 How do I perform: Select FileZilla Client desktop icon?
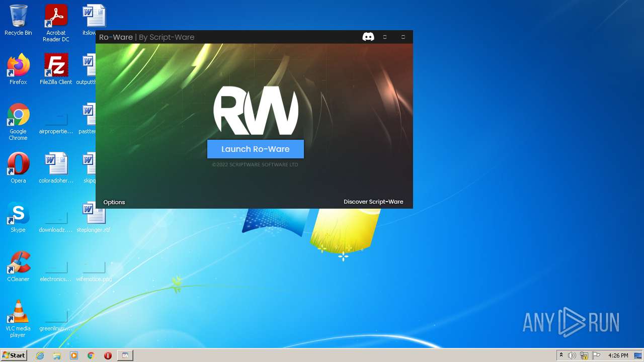tap(56, 69)
